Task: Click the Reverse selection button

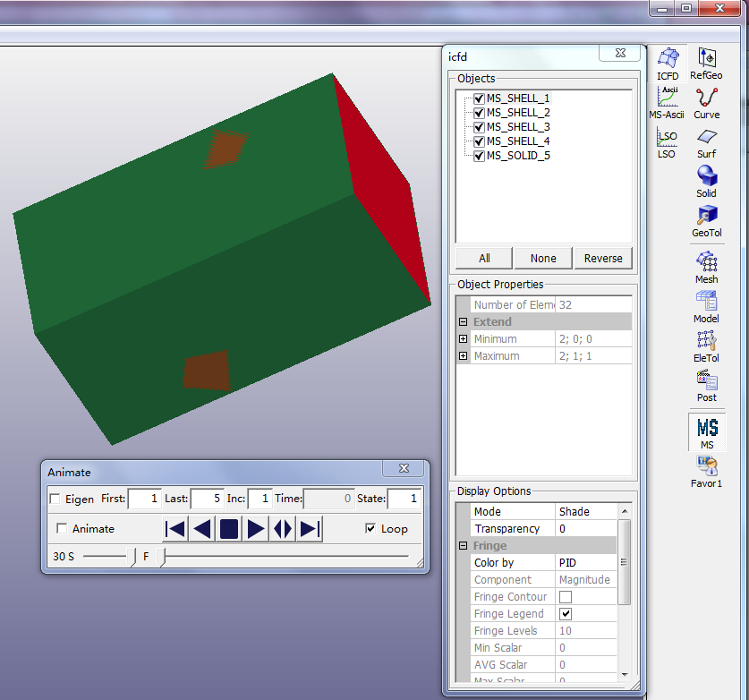Action: click(602, 258)
